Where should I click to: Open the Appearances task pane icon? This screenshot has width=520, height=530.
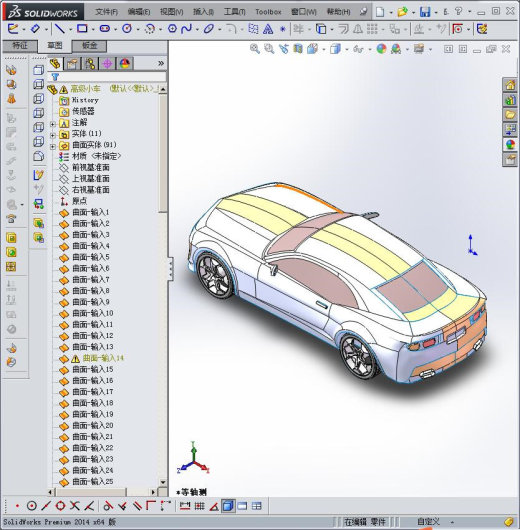tap(510, 145)
